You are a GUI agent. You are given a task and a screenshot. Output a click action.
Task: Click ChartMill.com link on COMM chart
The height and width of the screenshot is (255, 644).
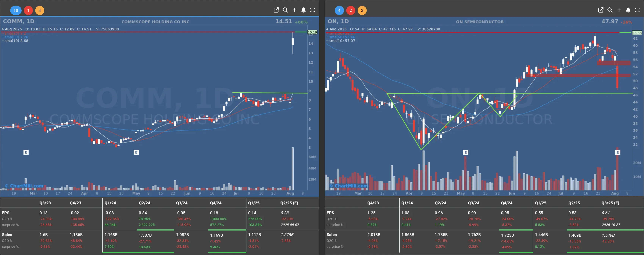24,186
